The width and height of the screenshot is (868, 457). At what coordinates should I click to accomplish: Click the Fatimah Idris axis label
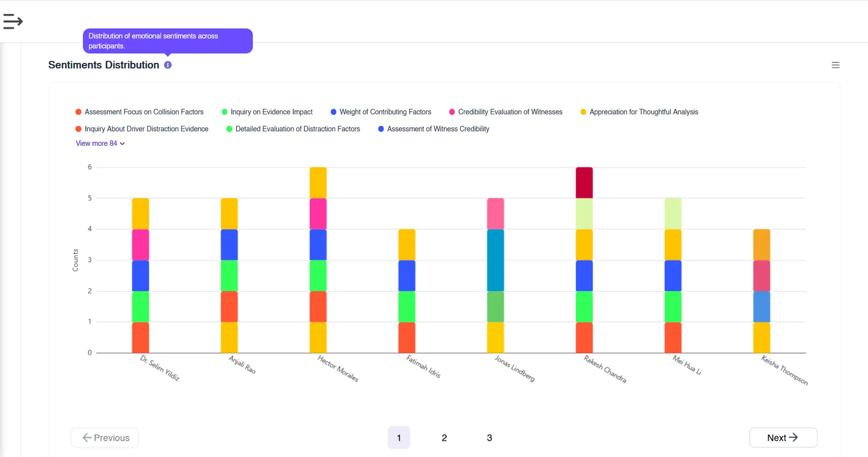coord(423,367)
